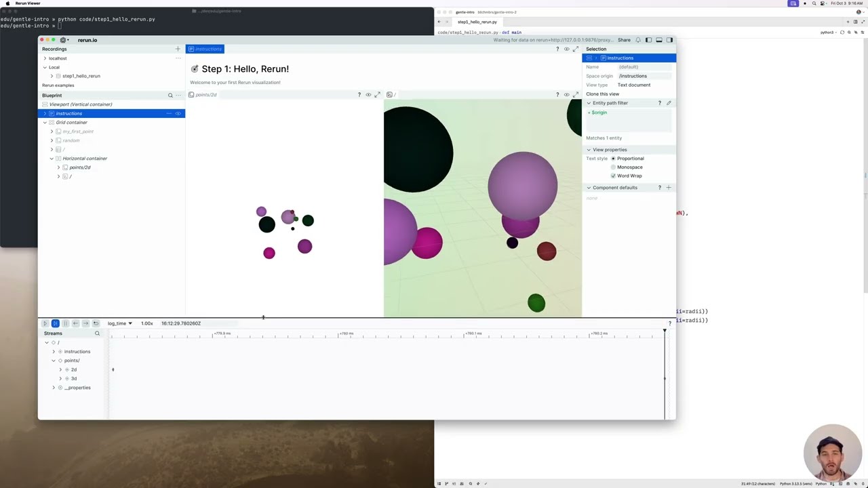Screen dimensions: 868x488
Task: Step back one frame on timeline
Action: 75,323
